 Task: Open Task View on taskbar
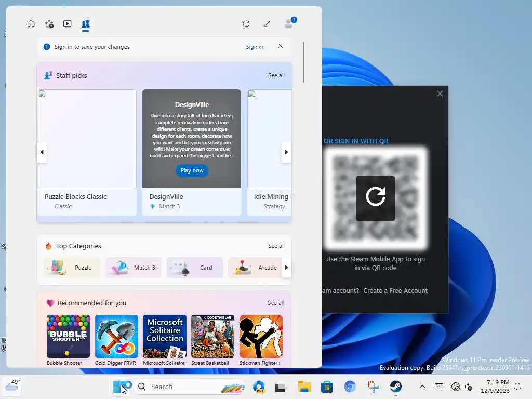[x=280, y=387]
